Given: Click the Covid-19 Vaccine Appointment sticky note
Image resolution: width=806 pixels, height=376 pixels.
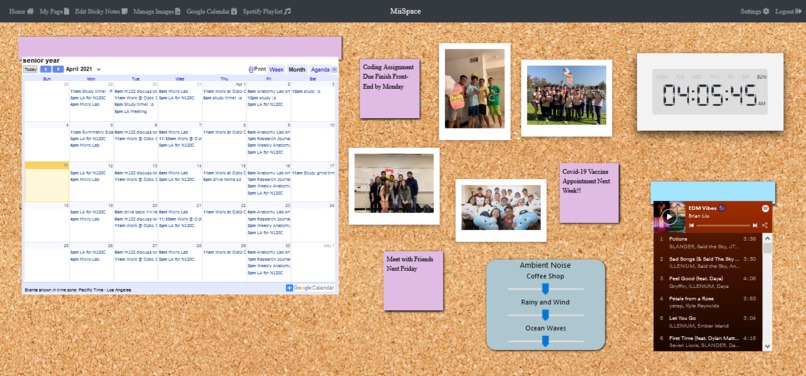Looking at the screenshot, I should click(589, 193).
